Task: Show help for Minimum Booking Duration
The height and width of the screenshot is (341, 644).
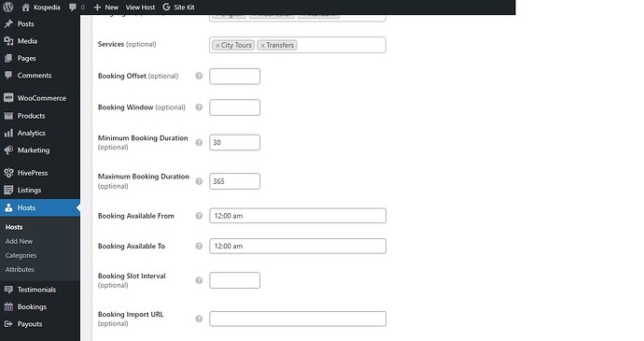Action: (199, 142)
